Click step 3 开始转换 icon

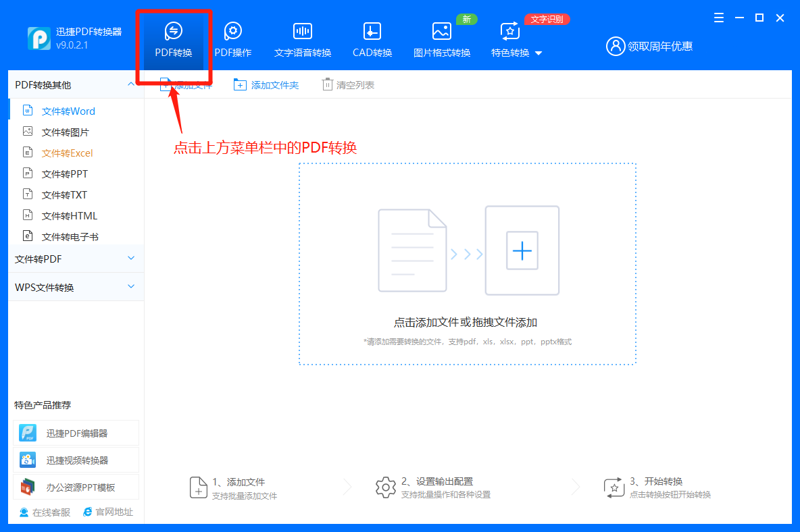pos(614,487)
